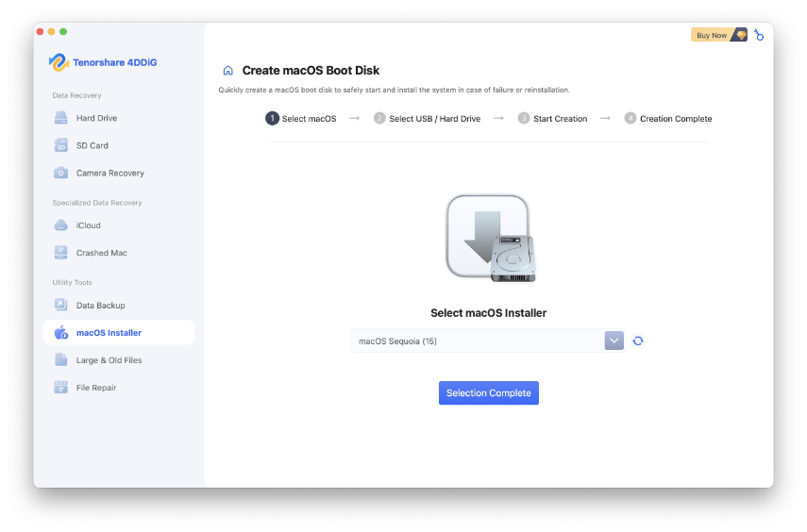
Task: Click the macOS Installer apple icon
Action: point(61,333)
